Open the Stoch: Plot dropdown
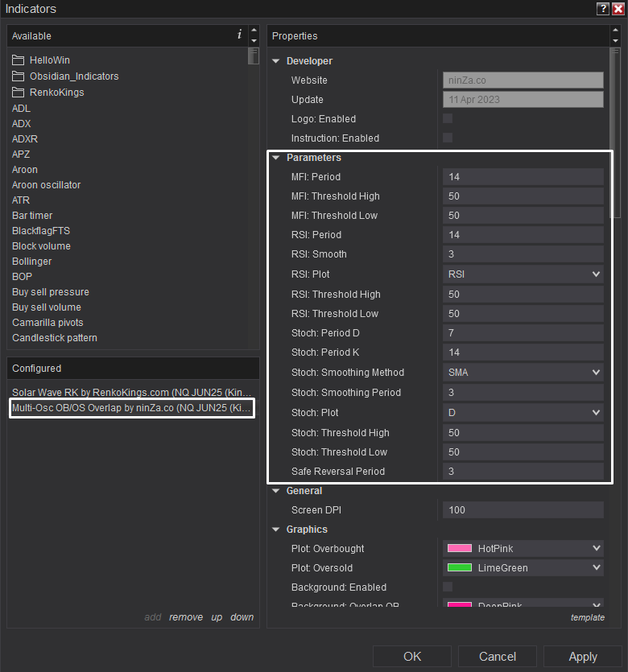Screen dimensions: 628x672 point(523,412)
